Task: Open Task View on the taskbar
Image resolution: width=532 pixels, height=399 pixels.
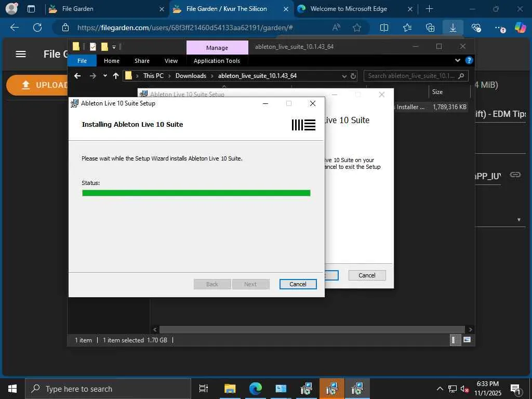Action: 204,389
